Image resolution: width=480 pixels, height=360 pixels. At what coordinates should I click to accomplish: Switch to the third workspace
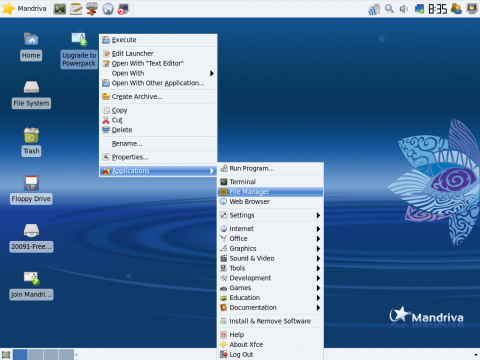pos(51,354)
